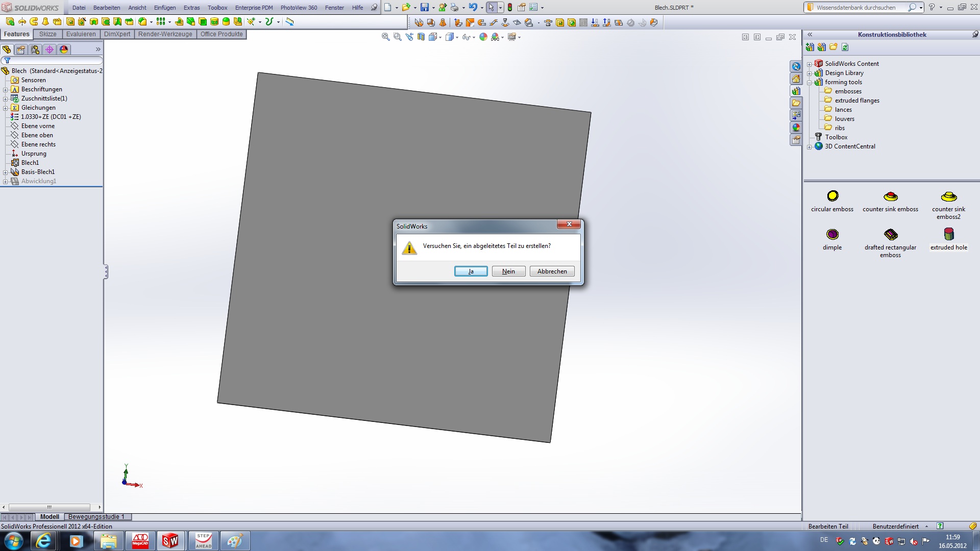Click the linear pattern feature icon
This screenshot has width=980, height=551.
[161, 21]
